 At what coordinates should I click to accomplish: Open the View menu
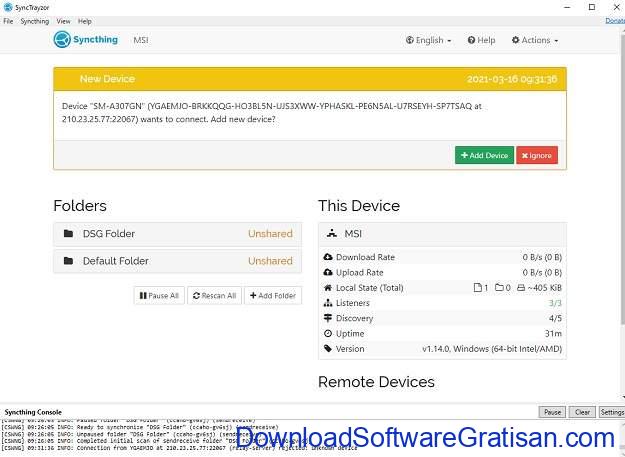point(63,21)
